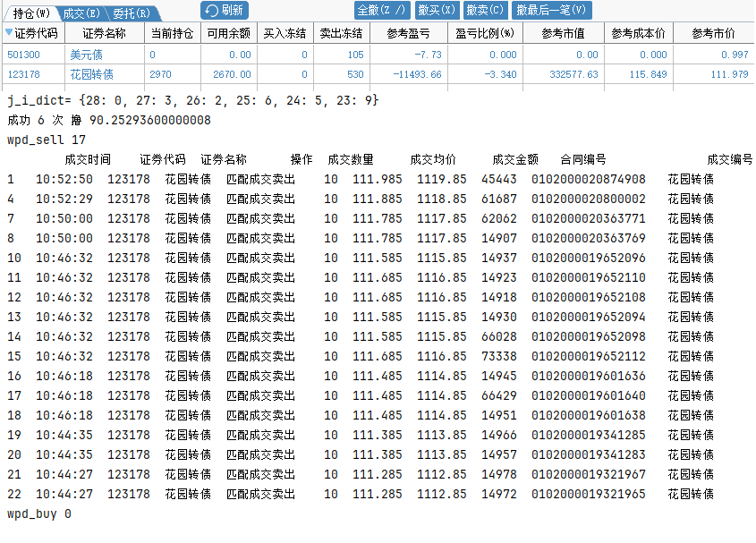Click the 卖出冻结 column header

pyautogui.click(x=342, y=33)
